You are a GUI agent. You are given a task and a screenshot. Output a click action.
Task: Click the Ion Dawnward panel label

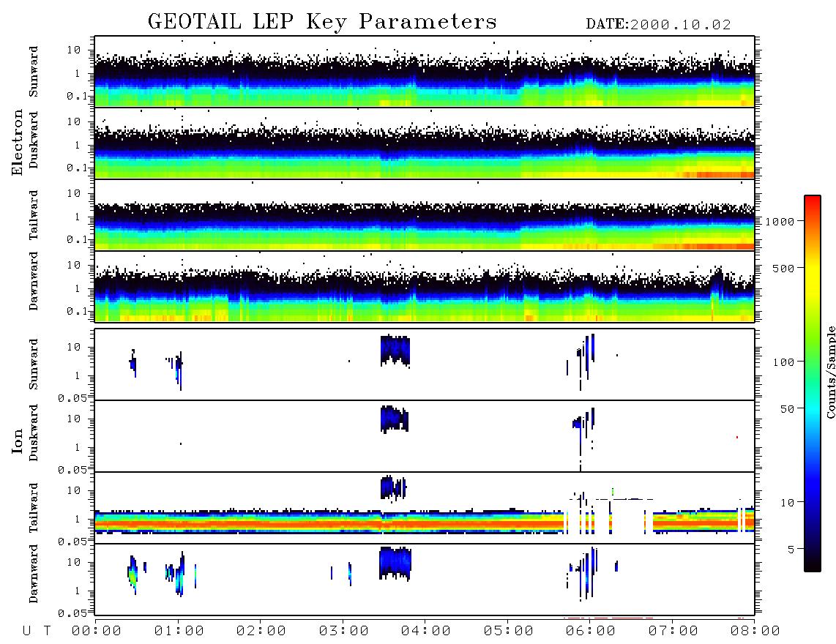34,574
